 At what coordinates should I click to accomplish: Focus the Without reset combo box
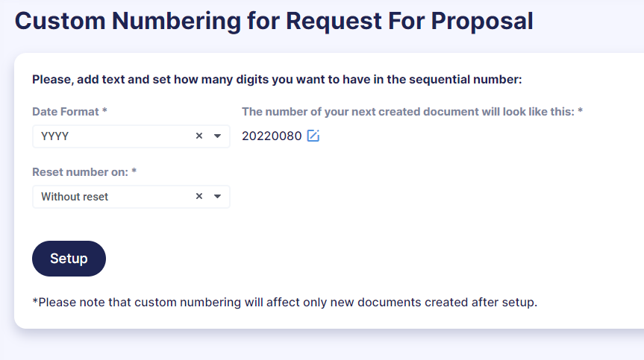pyautogui.click(x=131, y=197)
